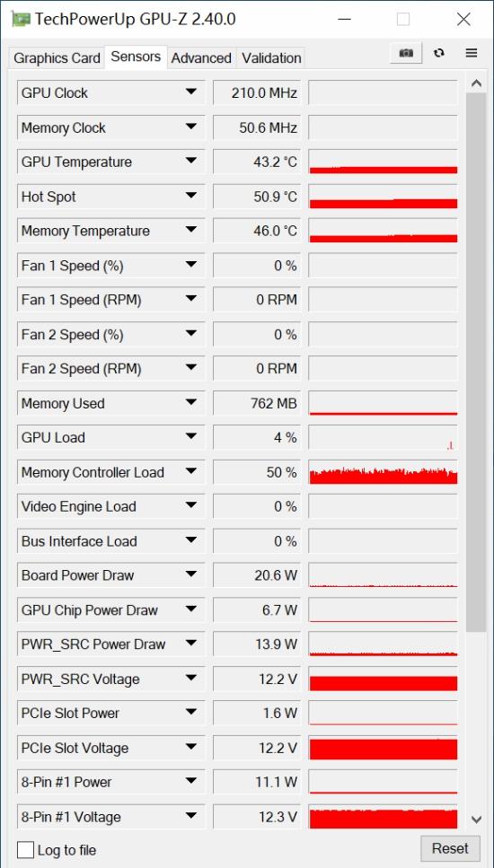Enable the Log to file checkbox
This screenshot has height=868, width=494.
tap(25, 850)
